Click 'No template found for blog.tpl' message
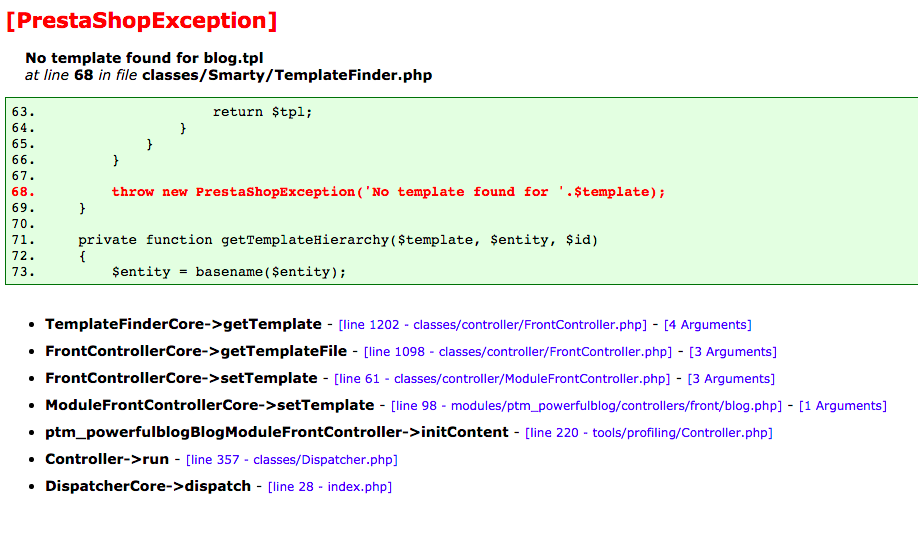The image size is (918, 548). click(144, 58)
